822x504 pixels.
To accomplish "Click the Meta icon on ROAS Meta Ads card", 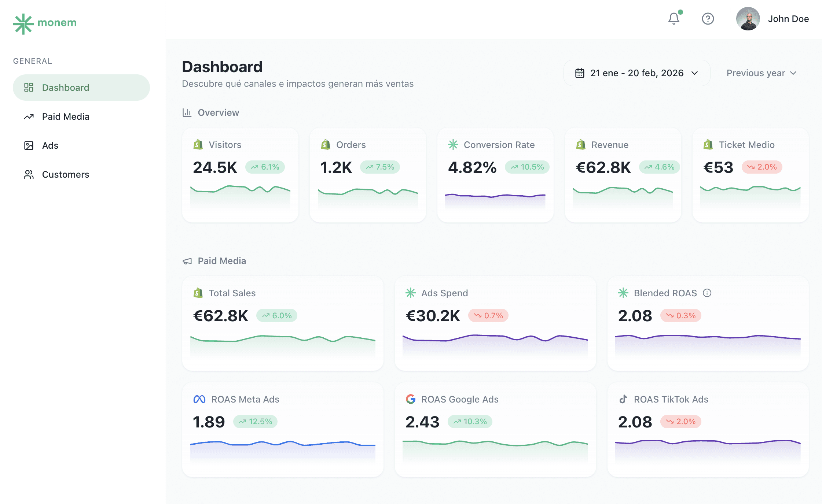I will [199, 399].
